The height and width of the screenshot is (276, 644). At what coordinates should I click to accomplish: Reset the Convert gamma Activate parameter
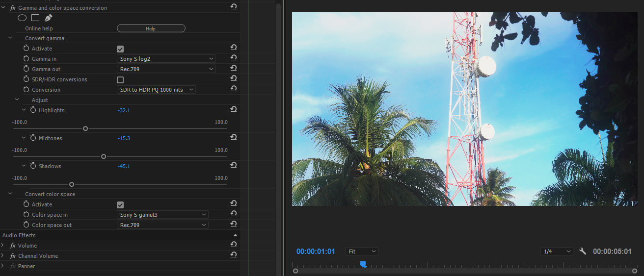point(234,48)
